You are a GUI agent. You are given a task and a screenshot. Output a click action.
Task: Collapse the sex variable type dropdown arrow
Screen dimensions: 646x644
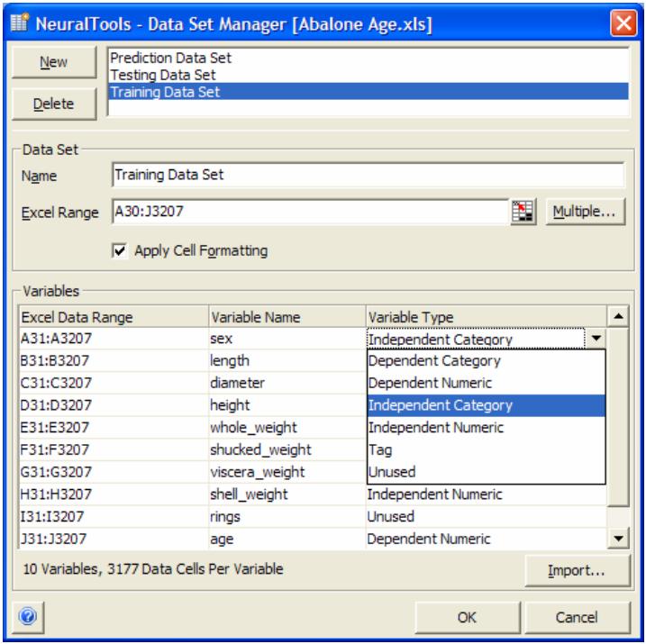(596, 339)
